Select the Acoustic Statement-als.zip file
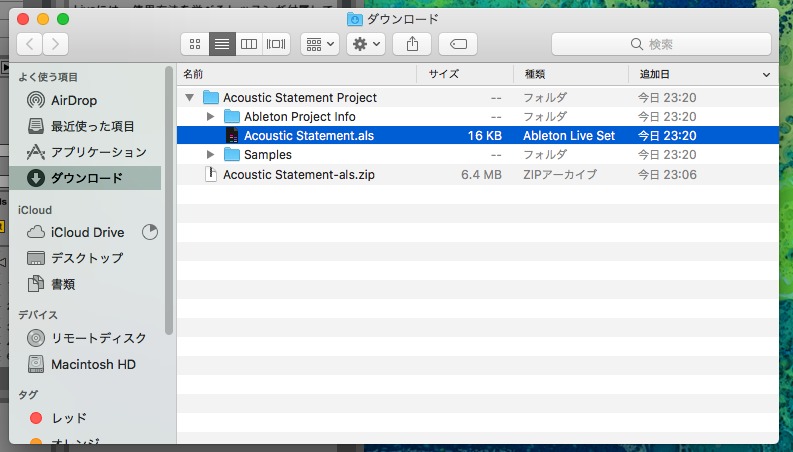The width and height of the screenshot is (793, 452). coord(477,174)
